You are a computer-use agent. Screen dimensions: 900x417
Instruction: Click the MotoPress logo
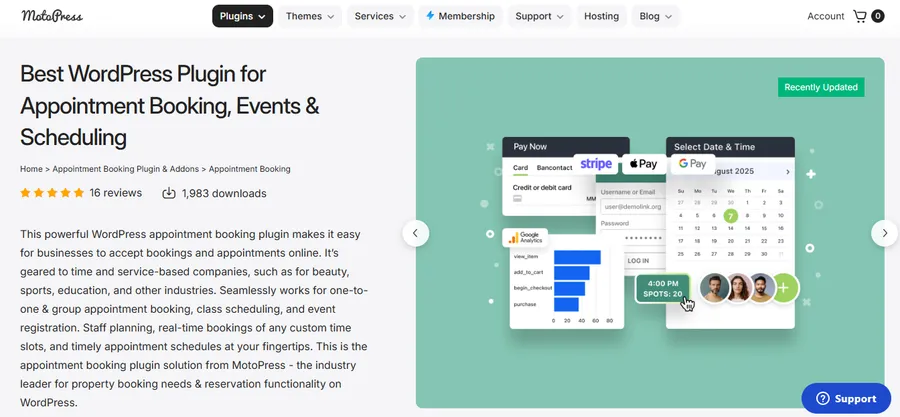coord(52,16)
